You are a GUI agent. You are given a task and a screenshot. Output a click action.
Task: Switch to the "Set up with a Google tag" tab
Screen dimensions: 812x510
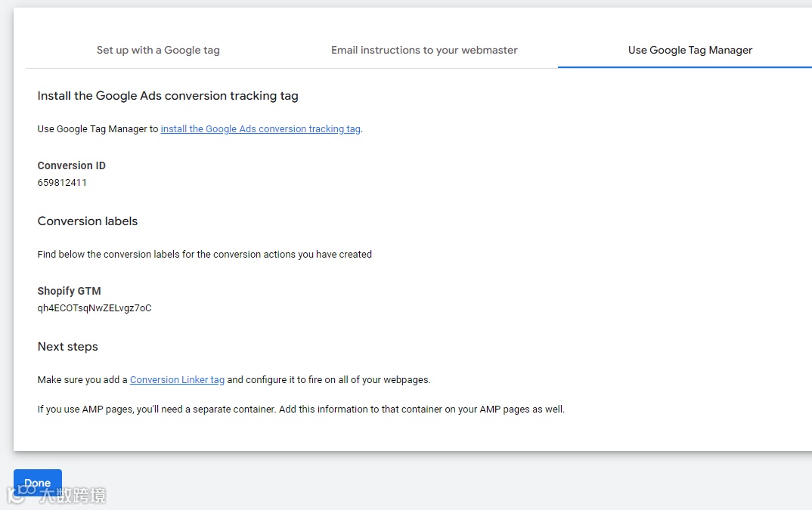158,50
